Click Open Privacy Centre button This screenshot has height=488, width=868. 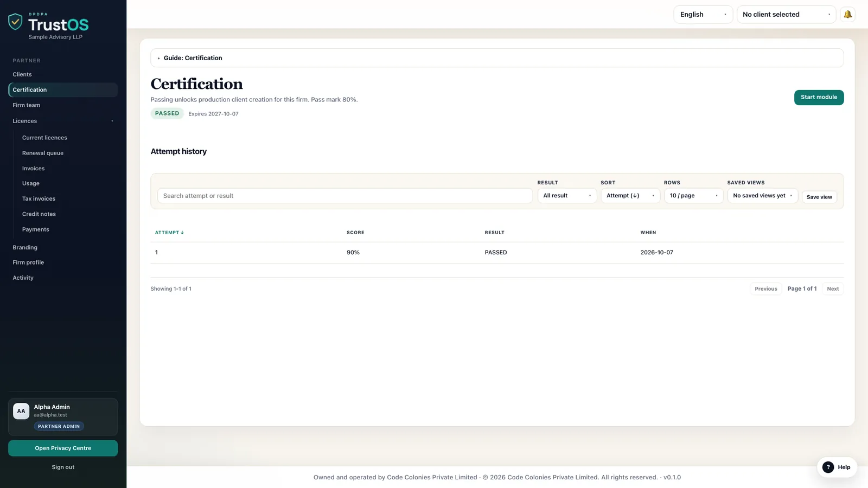pyautogui.click(x=63, y=448)
